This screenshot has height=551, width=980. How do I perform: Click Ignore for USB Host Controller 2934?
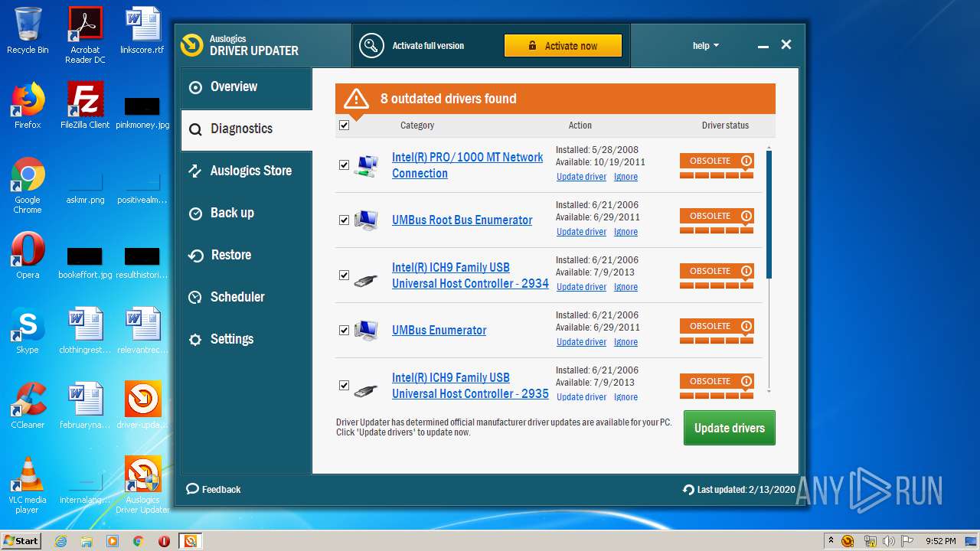click(626, 287)
